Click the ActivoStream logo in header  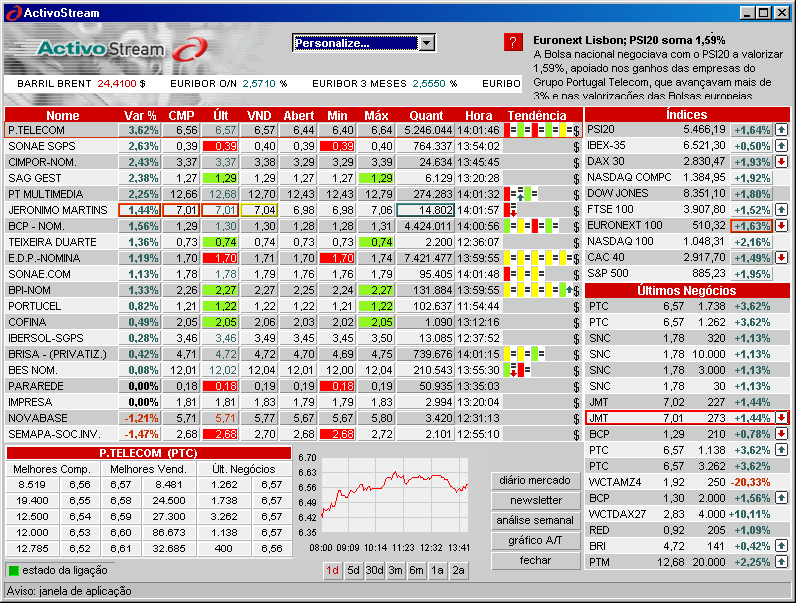(x=122, y=49)
